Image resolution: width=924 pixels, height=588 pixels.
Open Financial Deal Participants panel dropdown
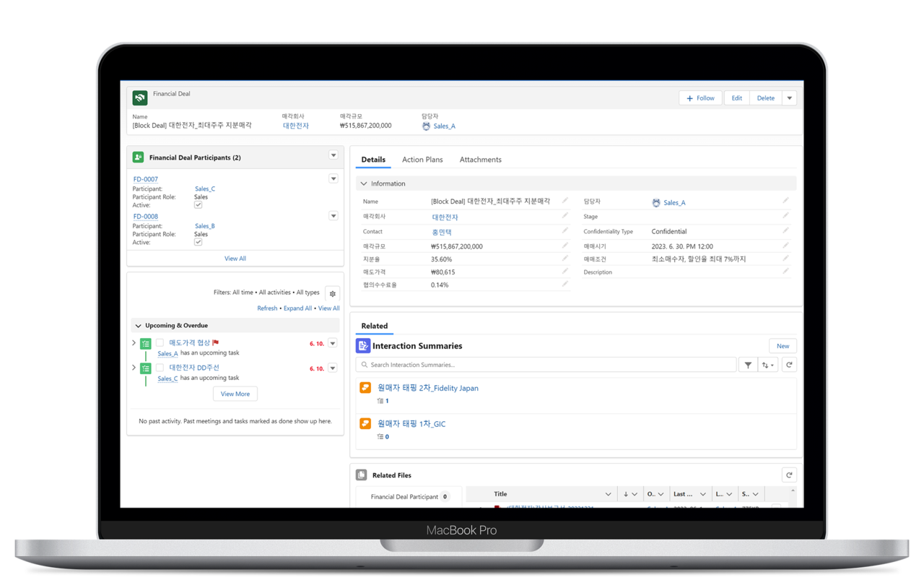pos(334,155)
